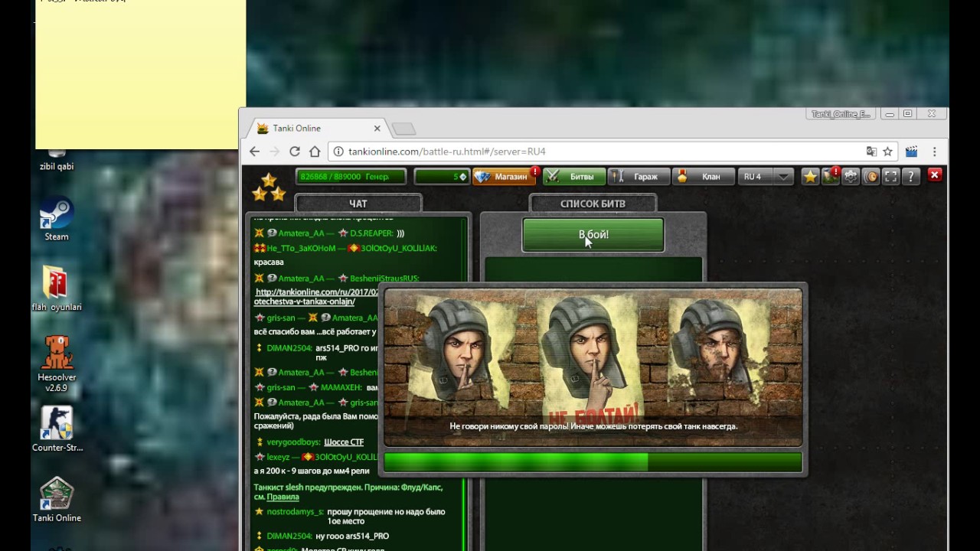The height and width of the screenshot is (551, 980).
Task: Open game settings gear icon
Action: tap(851, 177)
